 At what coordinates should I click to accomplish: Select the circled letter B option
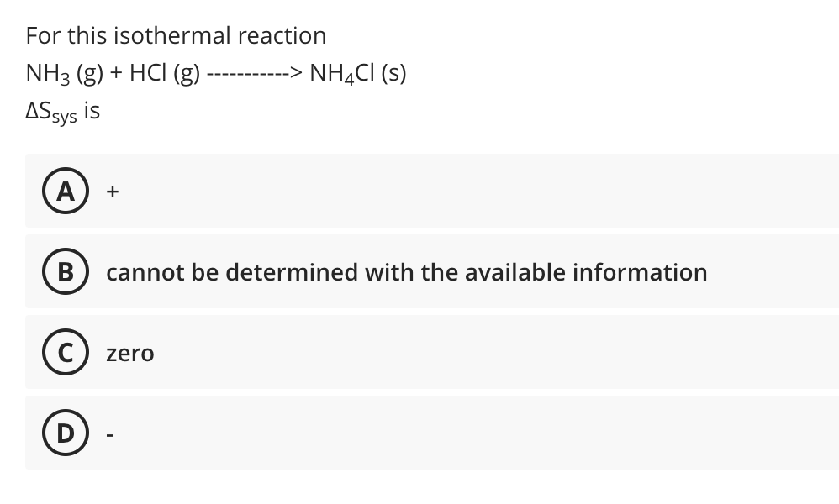pos(65,271)
